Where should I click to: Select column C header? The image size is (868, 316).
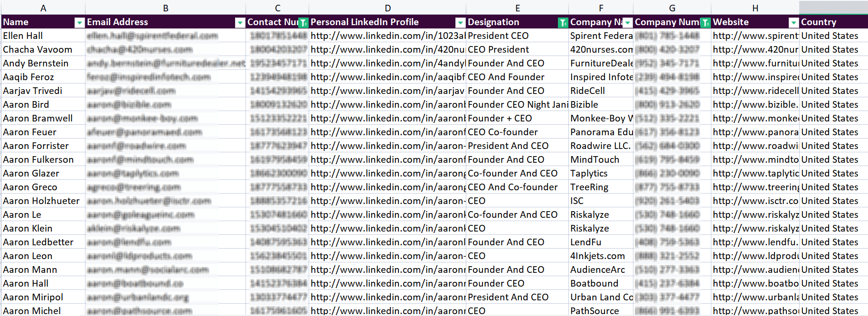pos(278,8)
